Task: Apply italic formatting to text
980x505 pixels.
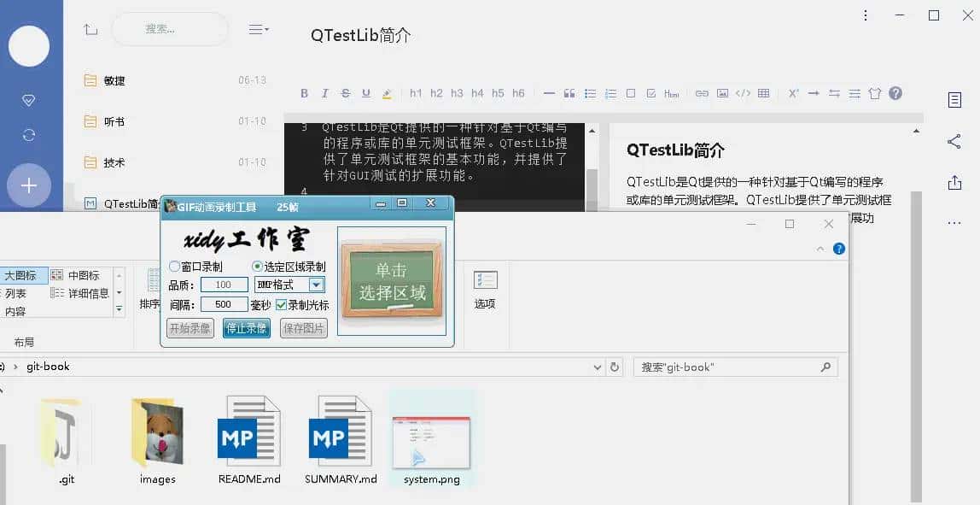Action: coord(325,93)
